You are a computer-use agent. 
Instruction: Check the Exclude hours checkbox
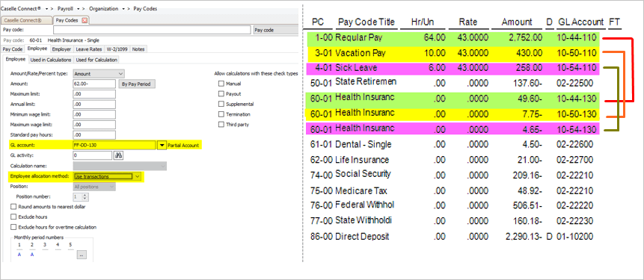click(13, 217)
